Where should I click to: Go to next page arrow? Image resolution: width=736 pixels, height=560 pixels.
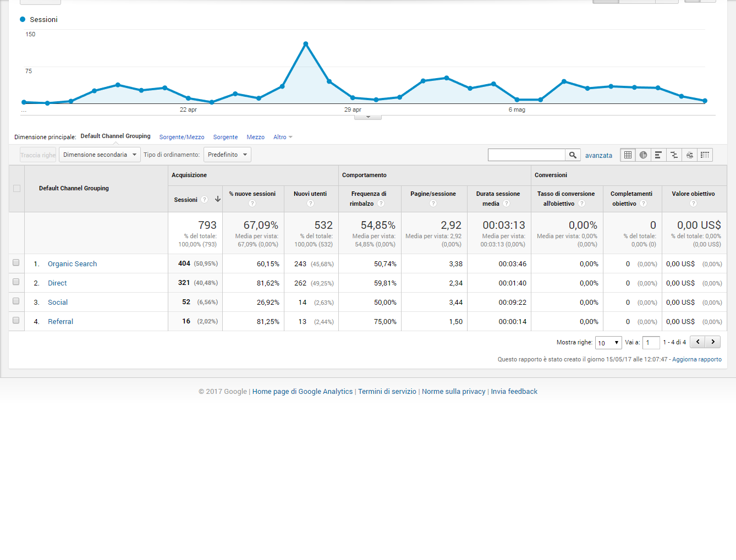(x=713, y=342)
